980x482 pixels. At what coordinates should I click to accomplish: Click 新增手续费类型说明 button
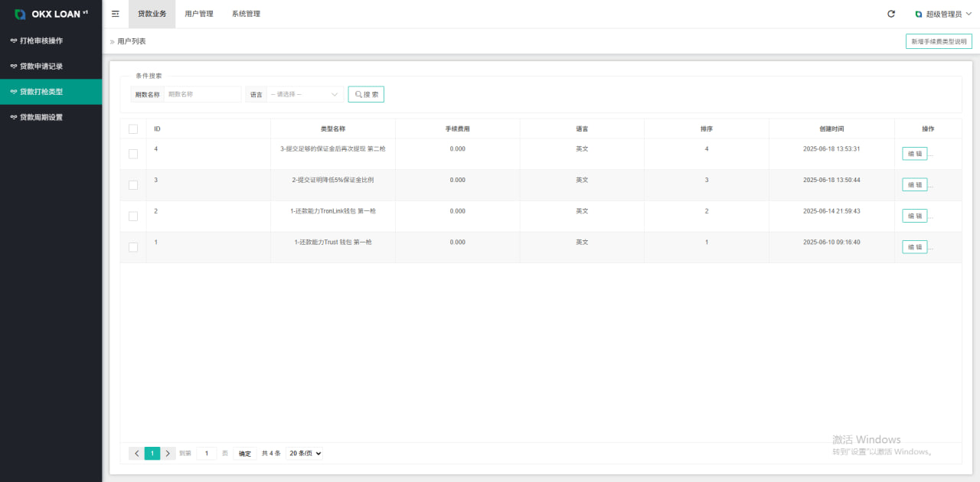pos(939,42)
